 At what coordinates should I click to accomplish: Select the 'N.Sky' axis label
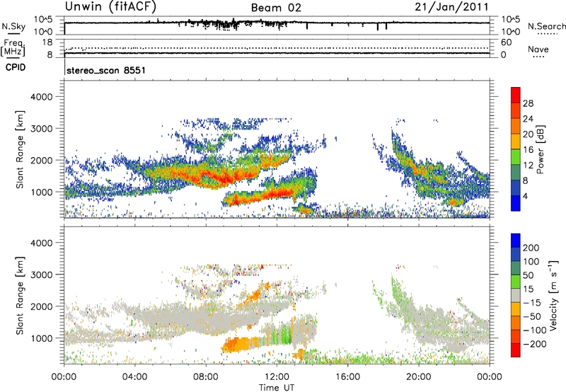pos(13,26)
